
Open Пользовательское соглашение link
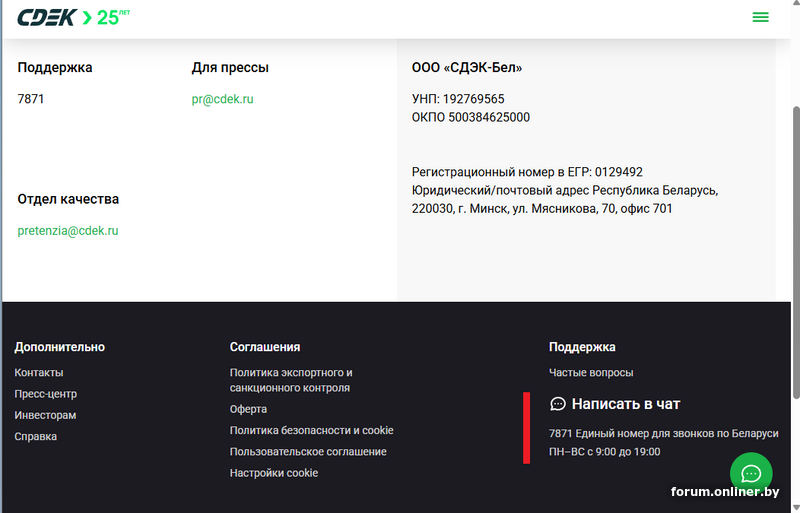[308, 451]
